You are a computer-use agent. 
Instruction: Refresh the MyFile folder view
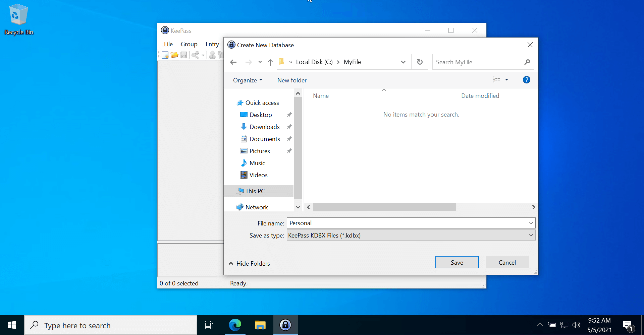(419, 62)
